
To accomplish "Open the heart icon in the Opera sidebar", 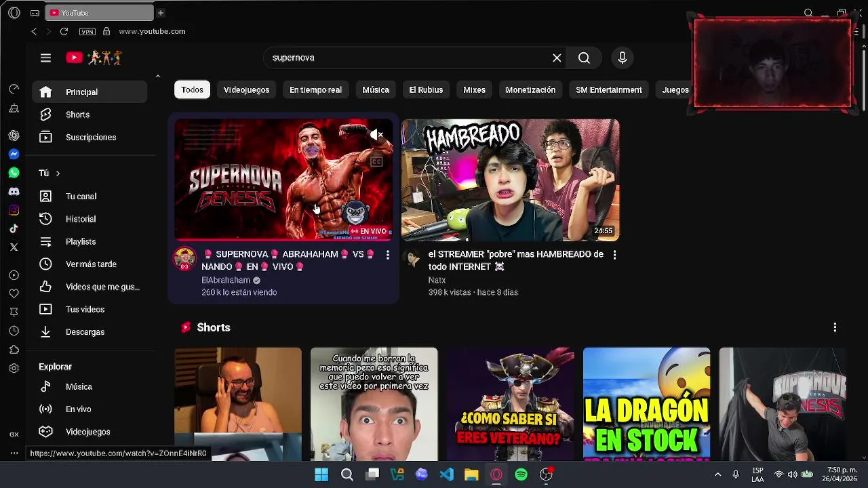I will (x=14, y=293).
